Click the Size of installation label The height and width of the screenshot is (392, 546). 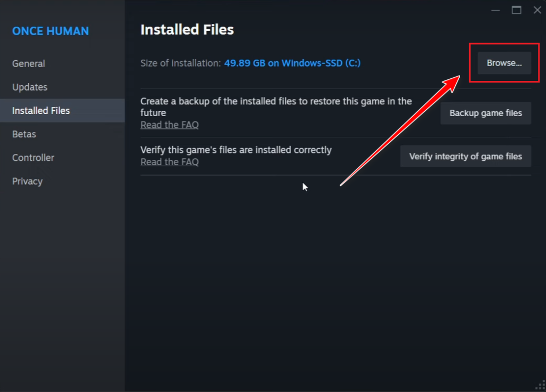pyautogui.click(x=180, y=63)
